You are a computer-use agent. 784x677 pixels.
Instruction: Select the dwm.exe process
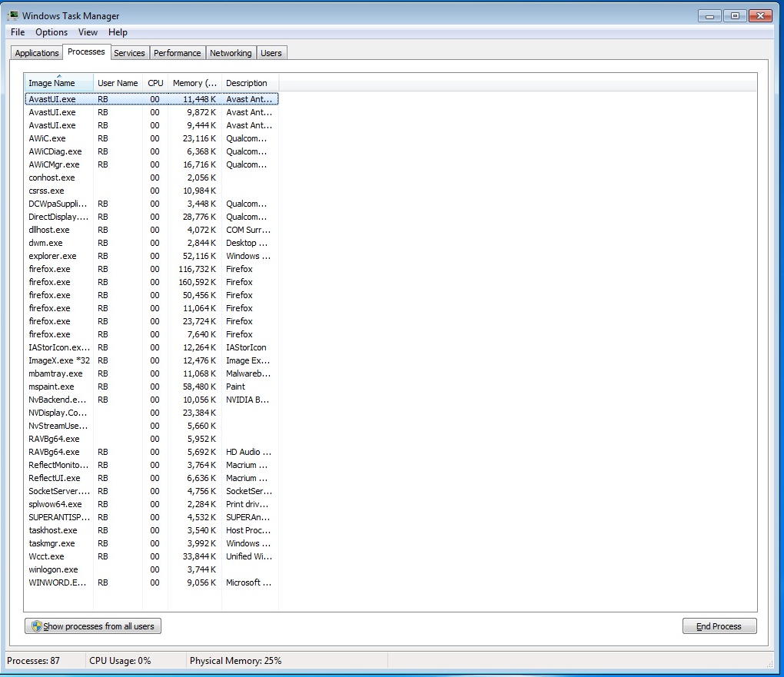click(151, 243)
